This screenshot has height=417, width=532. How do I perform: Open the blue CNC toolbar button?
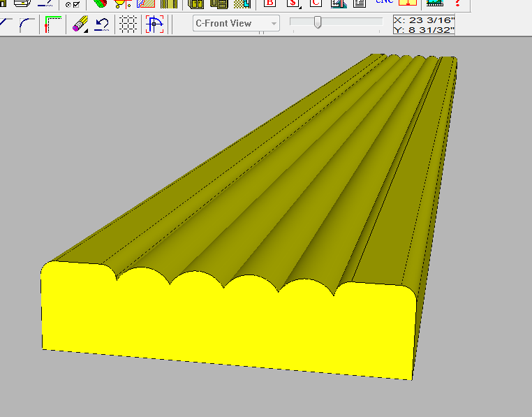[385, 1]
